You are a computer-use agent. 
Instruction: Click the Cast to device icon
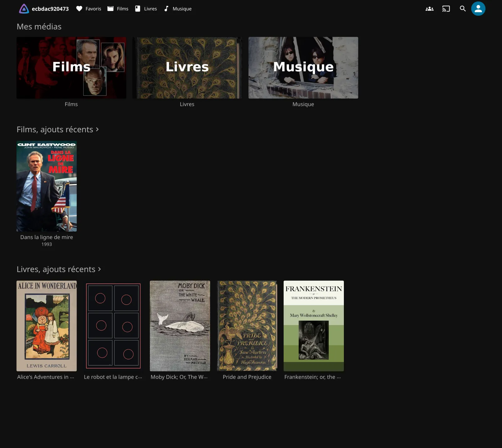pos(446,9)
